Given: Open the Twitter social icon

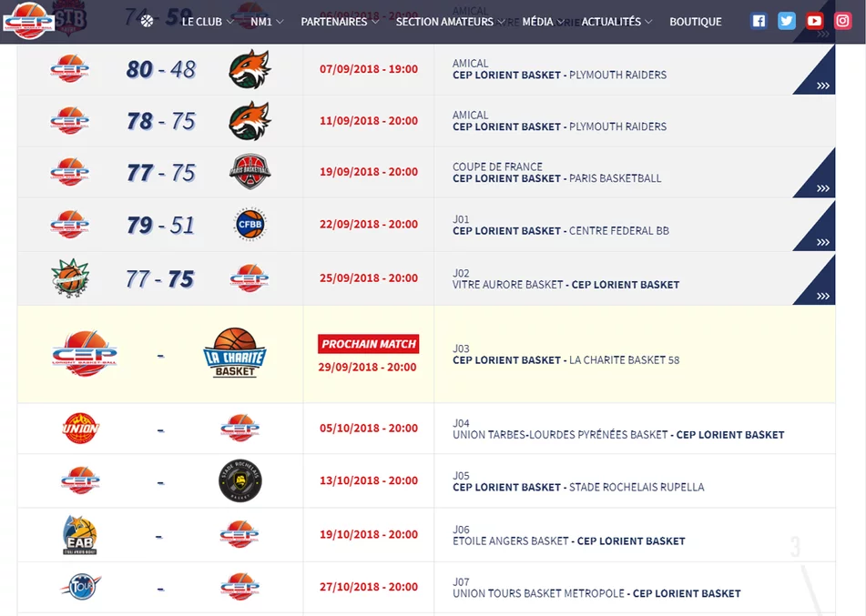Looking at the screenshot, I should [787, 21].
